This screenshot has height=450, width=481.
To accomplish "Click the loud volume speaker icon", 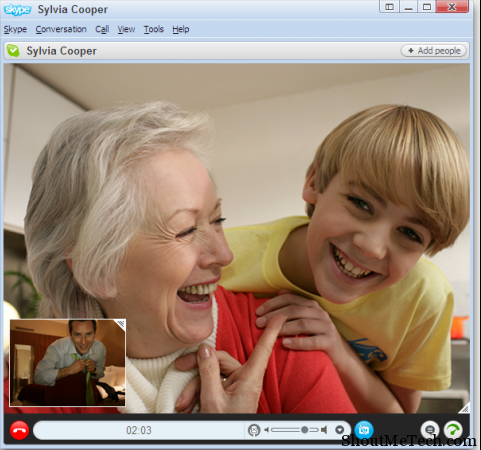I will click(324, 430).
